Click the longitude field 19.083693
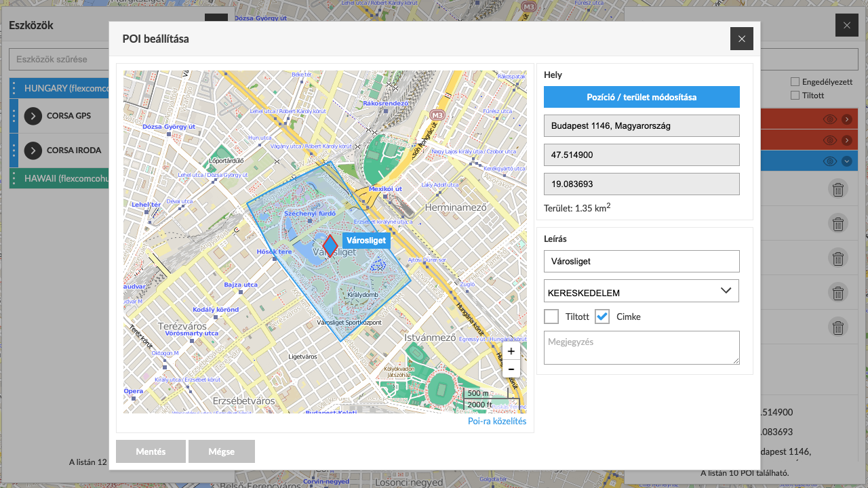This screenshot has width=868, height=488. [x=642, y=184]
